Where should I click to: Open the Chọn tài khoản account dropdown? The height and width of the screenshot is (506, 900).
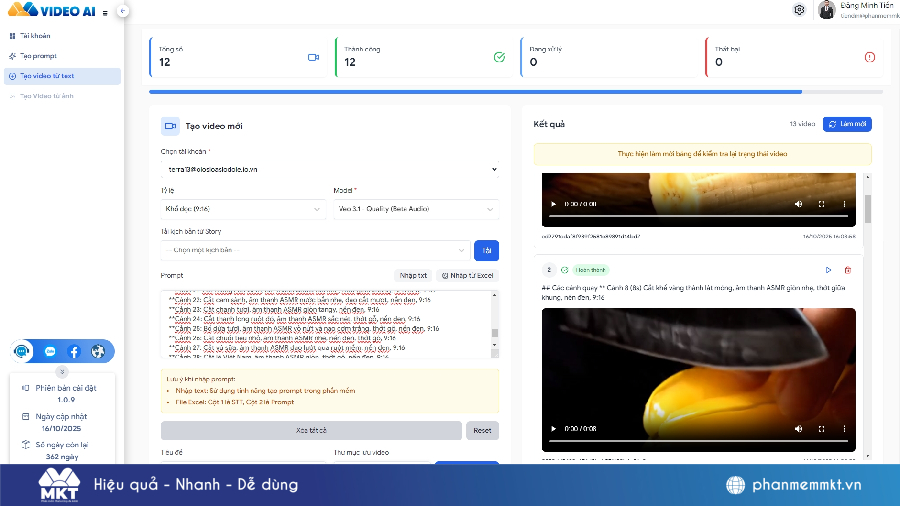pos(329,170)
